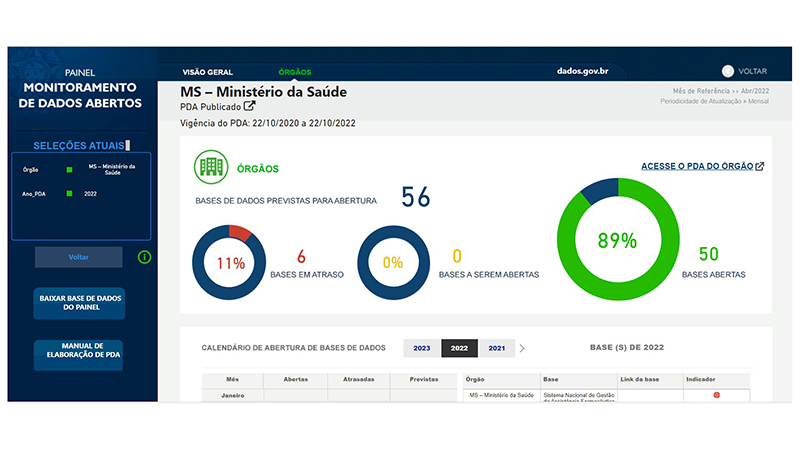
Task: Click the PDA Publicado external link icon
Action: [x=249, y=107]
